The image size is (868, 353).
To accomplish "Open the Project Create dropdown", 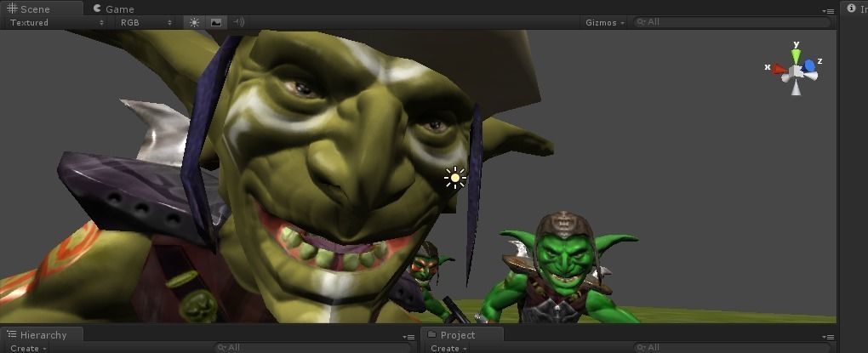I will pos(448,348).
